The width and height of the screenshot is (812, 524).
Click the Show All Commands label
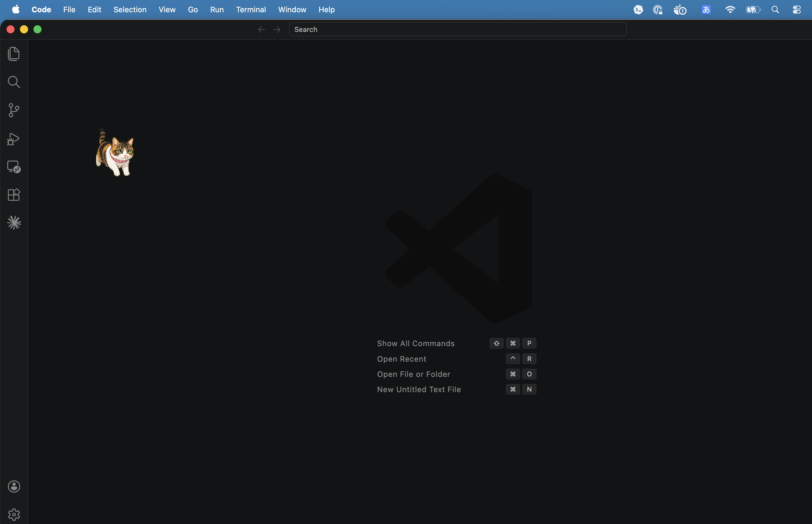tap(416, 343)
